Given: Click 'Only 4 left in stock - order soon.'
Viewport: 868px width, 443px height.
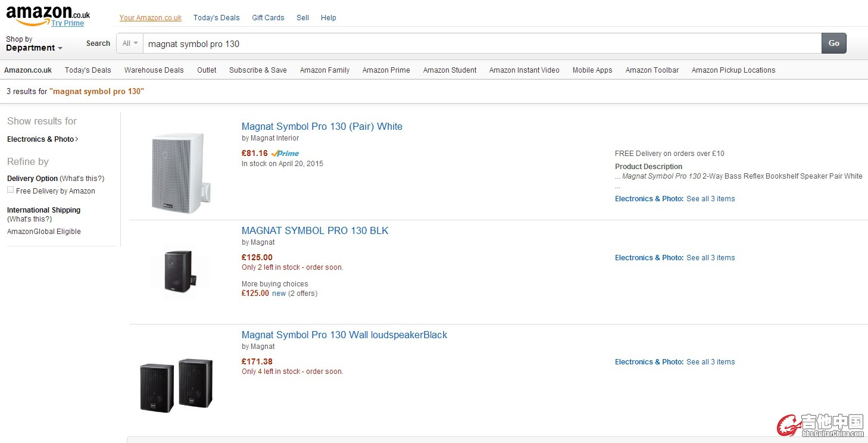Looking at the screenshot, I should pyautogui.click(x=292, y=372).
